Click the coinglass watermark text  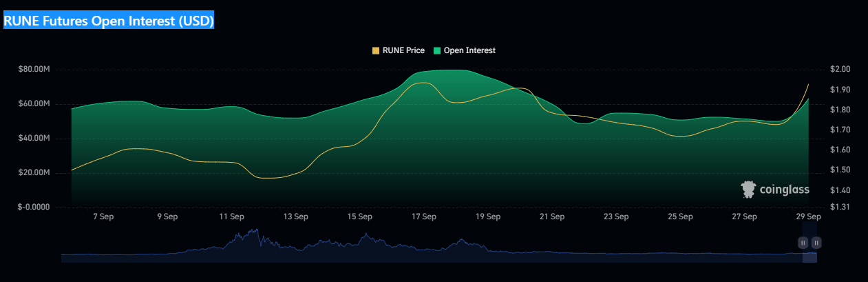[x=784, y=190]
